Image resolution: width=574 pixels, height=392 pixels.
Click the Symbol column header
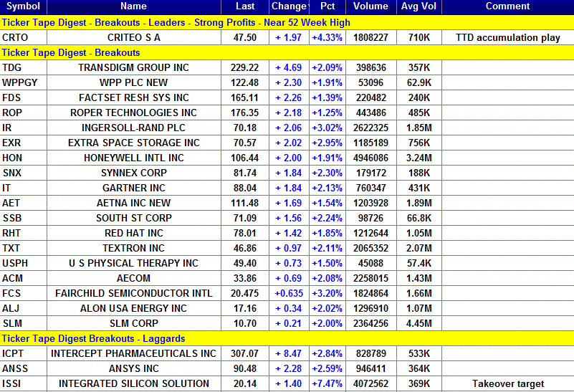23,6
